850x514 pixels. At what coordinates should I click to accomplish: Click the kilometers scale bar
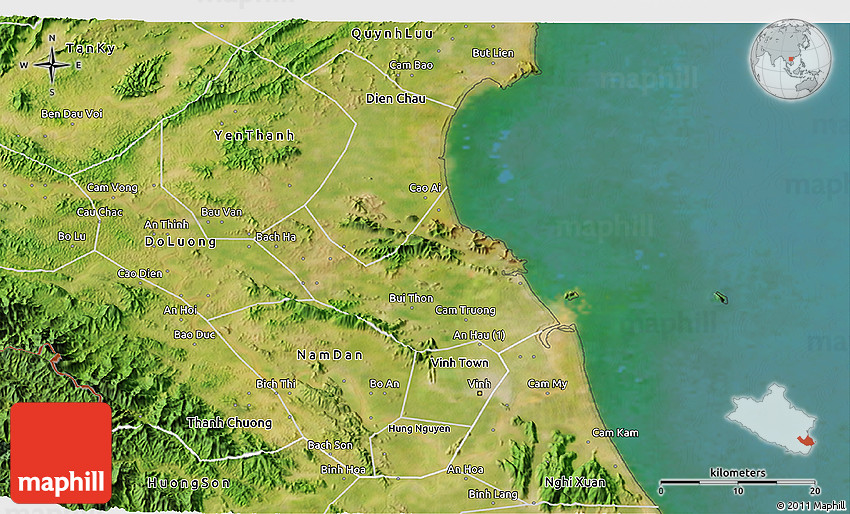738,482
